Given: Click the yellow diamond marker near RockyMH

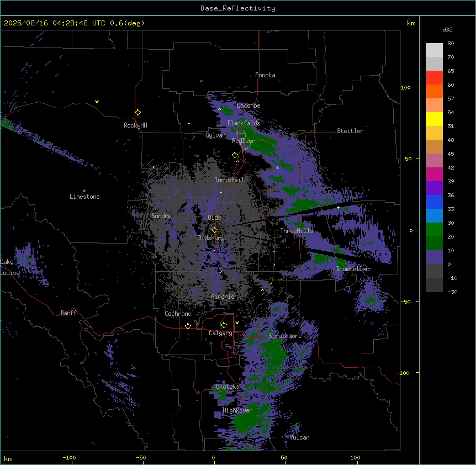Looking at the screenshot, I should point(138,113).
